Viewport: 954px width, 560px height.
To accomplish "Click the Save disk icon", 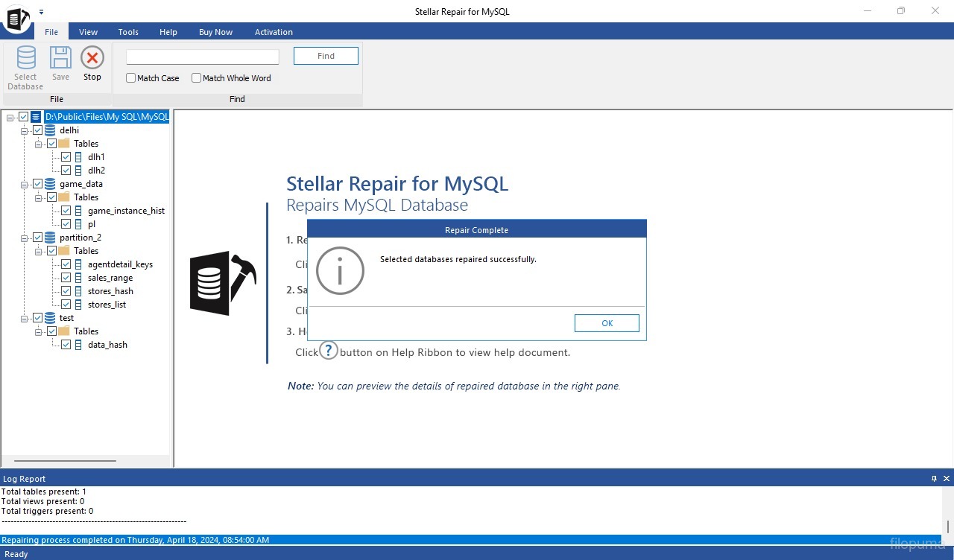I will point(60,58).
